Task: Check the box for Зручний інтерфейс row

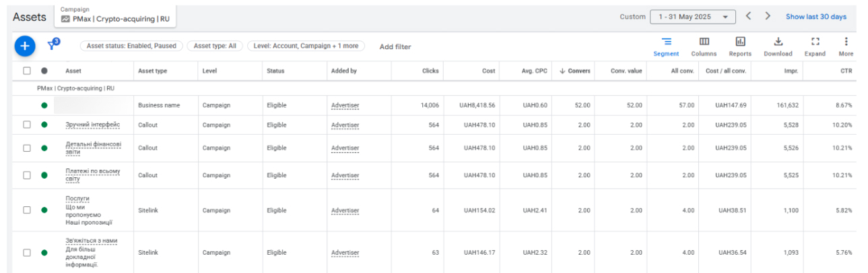Action: [27, 125]
